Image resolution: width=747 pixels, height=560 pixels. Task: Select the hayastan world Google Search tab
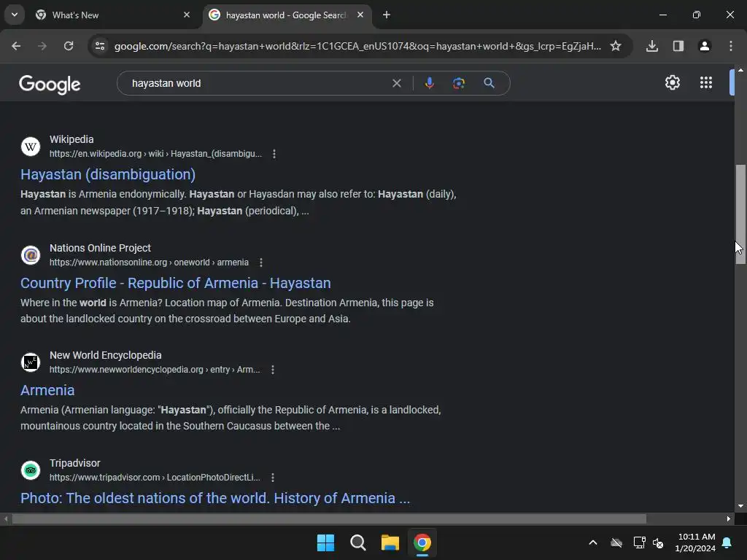(286, 15)
